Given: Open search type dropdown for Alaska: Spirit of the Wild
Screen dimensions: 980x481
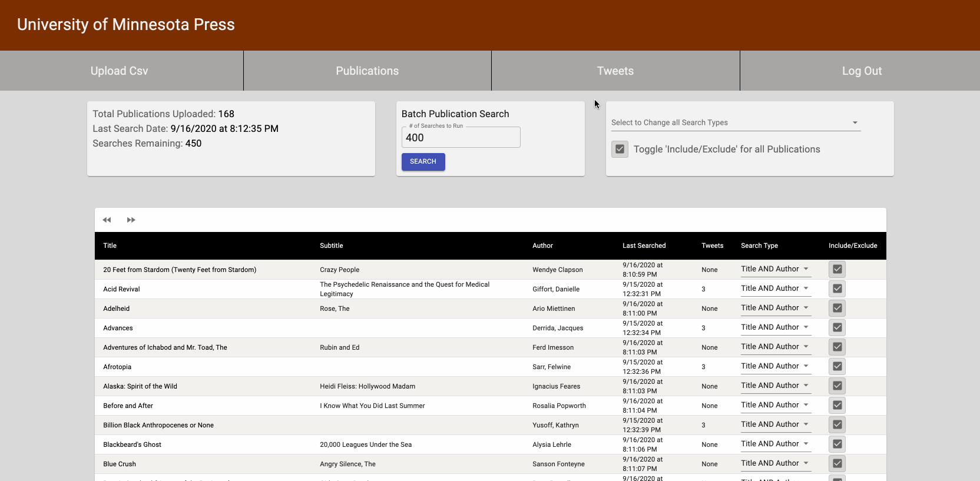Looking at the screenshot, I should tap(776, 386).
